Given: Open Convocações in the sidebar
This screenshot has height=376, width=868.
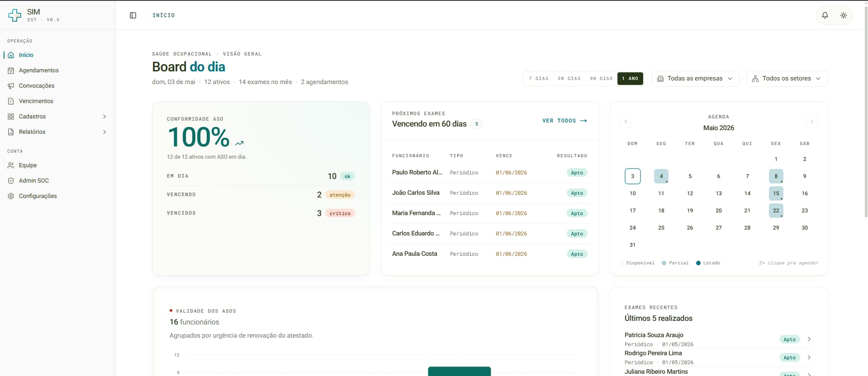Looking at the screenshot, I should coord(57,86).
